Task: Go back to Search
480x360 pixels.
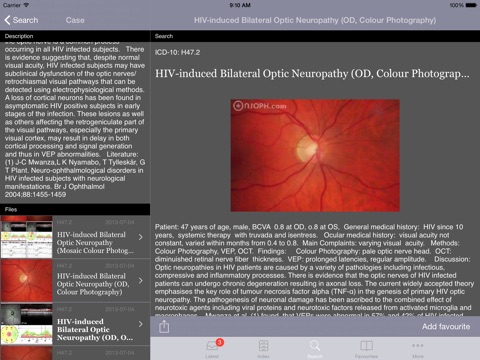Action: (x=21, y=20)
